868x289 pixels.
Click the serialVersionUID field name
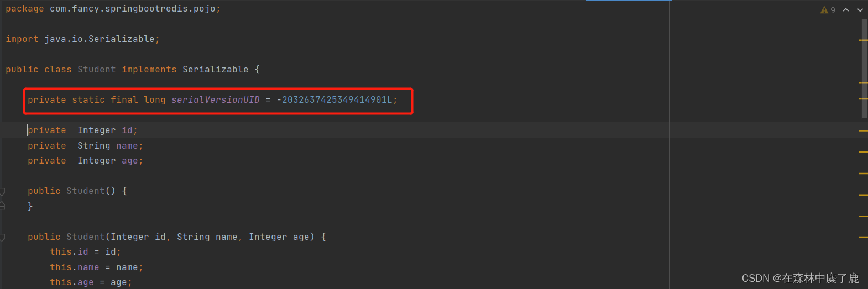click(x=215, y=100)
